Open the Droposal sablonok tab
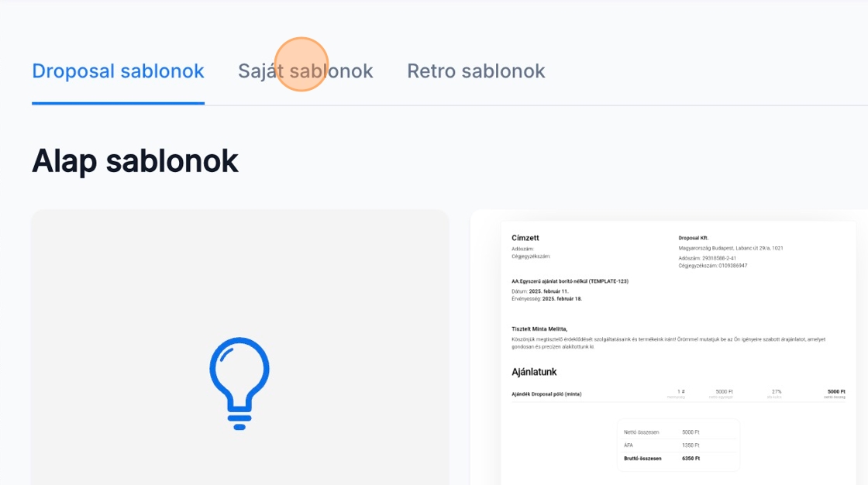This screenshot has height=485, width=868. [x=118, y=71]
